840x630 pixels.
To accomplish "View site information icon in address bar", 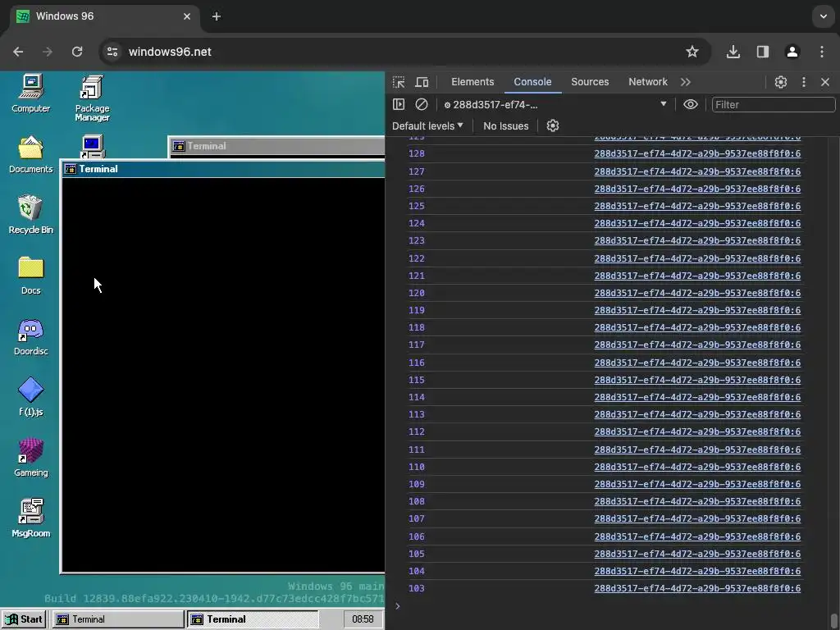I will pos(112,52).
